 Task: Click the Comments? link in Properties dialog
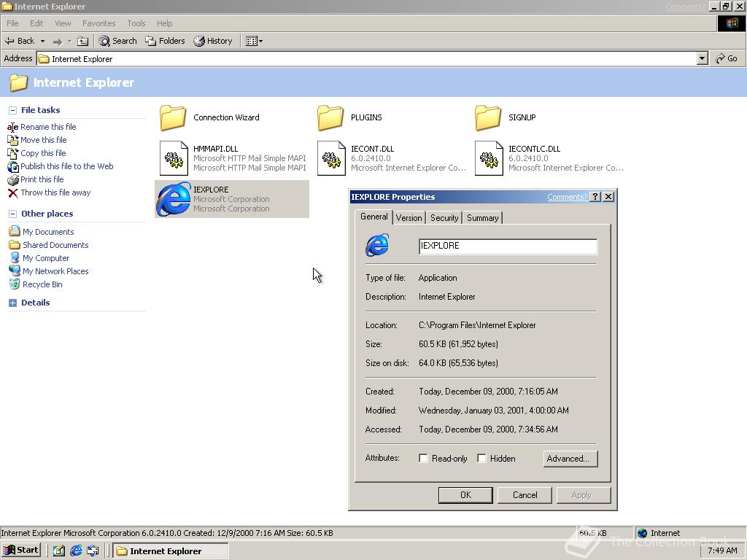click(x=567, y=197)
